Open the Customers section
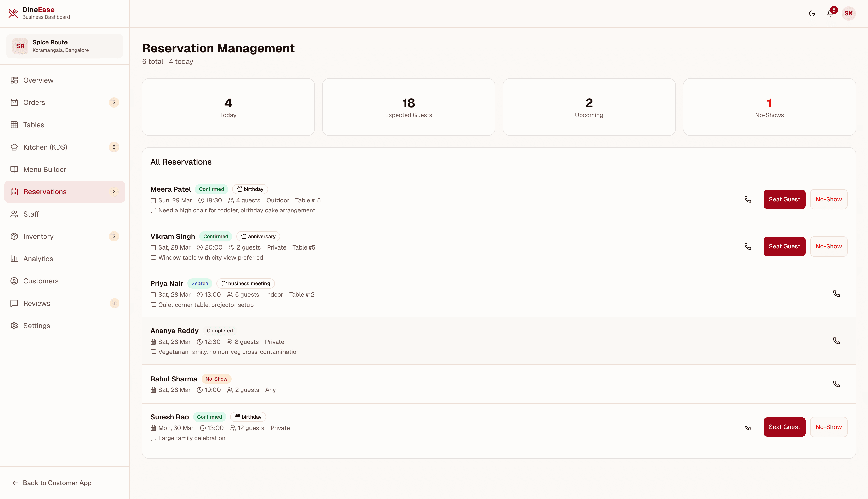 (x=41, y=281)
